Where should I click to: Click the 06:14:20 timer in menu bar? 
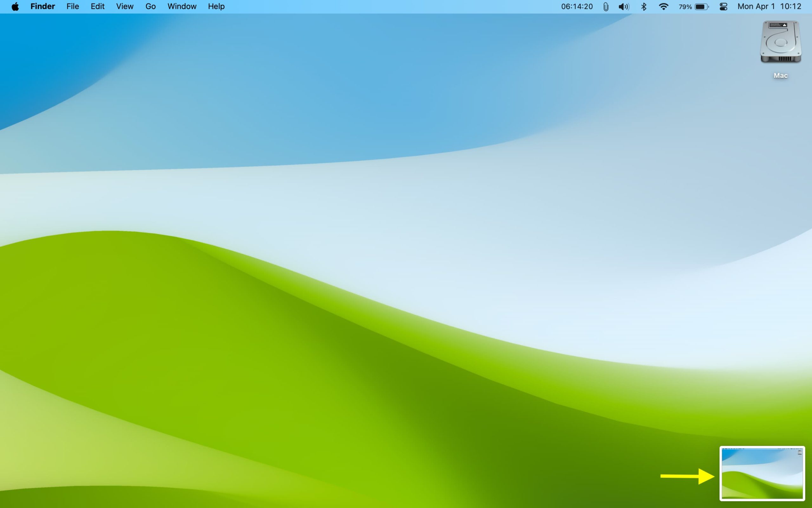tap(577, 7)
